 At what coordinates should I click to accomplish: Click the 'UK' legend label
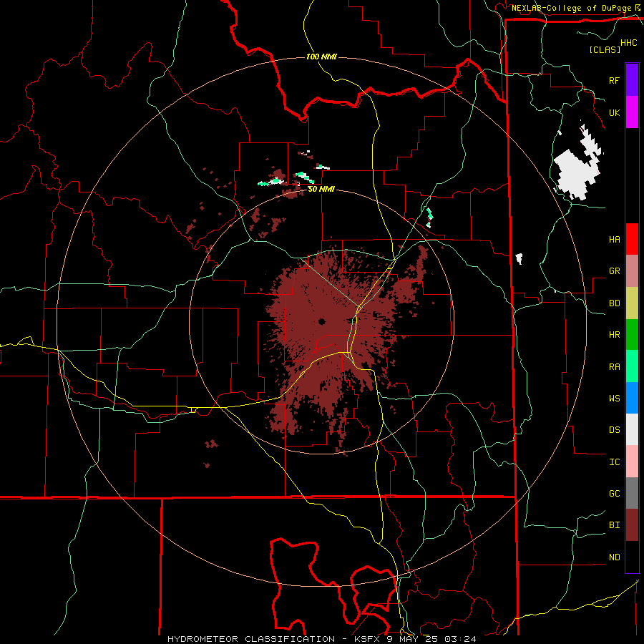click(615, 112)
